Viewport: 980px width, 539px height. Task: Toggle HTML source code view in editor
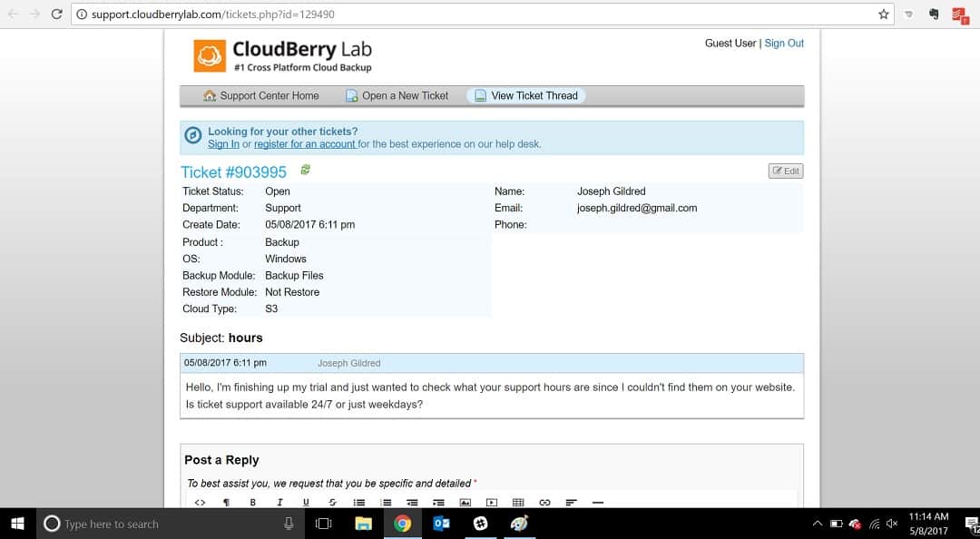(200, 502)
